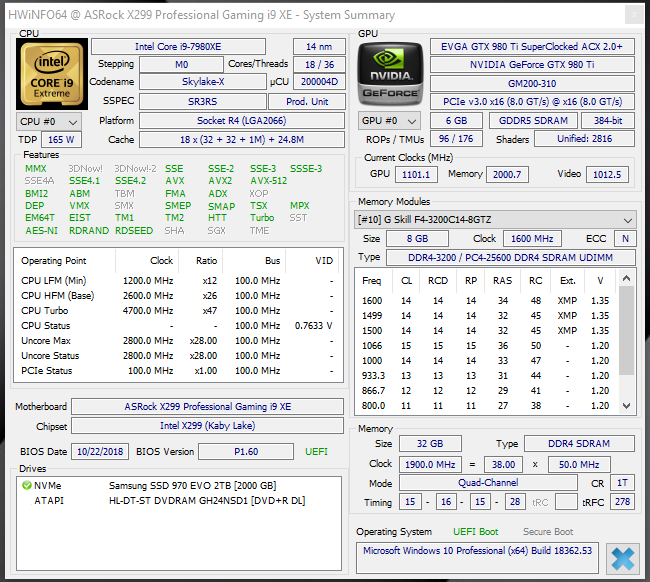Expand the G Skill memory module dropdown
650x582 pixels.
495,220
